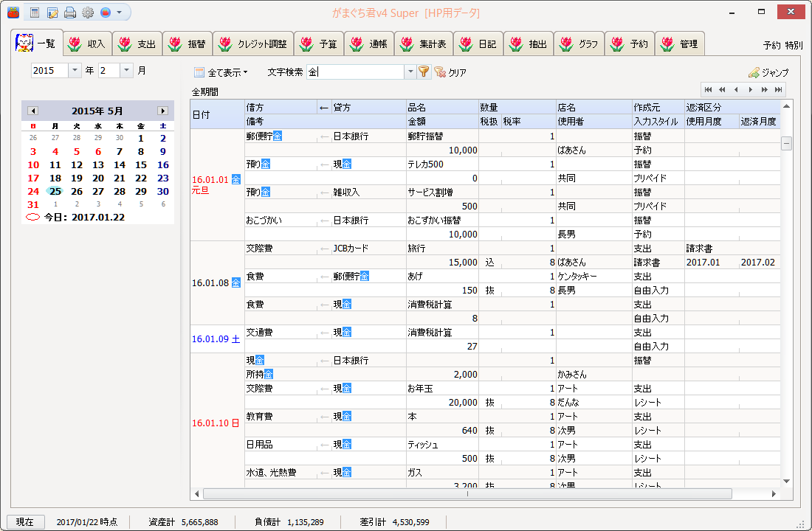Click the ジャンプ button

coord(768,72)
